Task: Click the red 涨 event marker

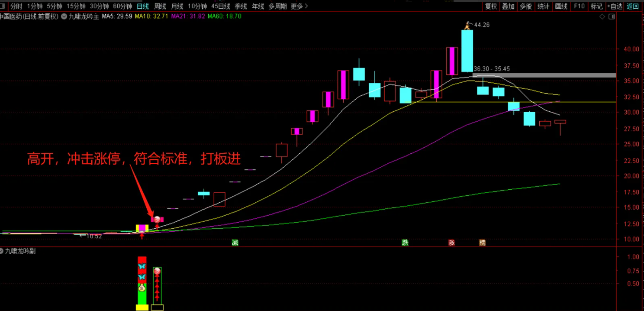Action: [451, 243]
